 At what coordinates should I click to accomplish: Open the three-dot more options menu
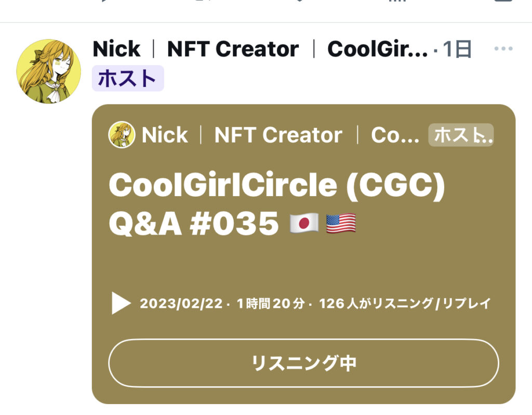click(x=503, y=49)
